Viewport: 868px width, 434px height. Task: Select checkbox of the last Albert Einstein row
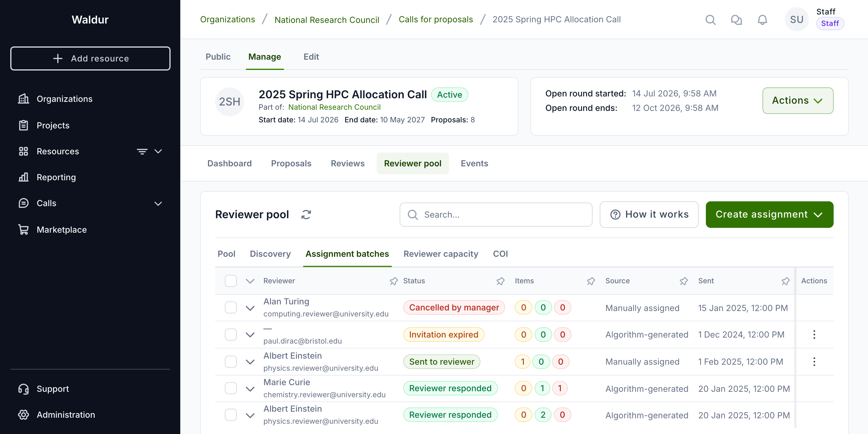tap(231, 415)
